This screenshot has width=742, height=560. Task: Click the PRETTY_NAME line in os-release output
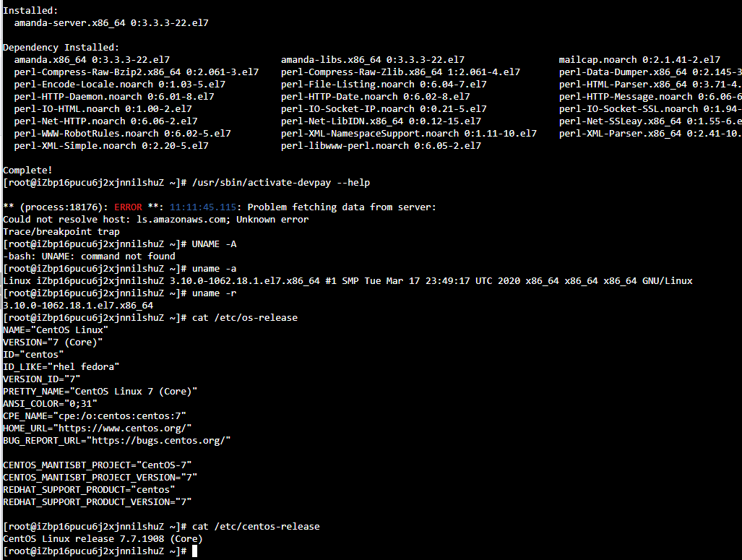(x=100, y=391)
